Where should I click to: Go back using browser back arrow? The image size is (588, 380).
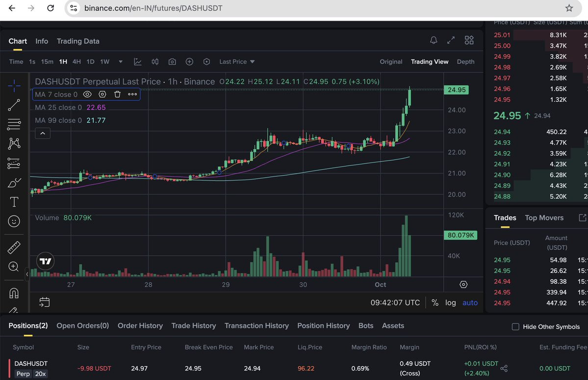(x=12, y=8)
